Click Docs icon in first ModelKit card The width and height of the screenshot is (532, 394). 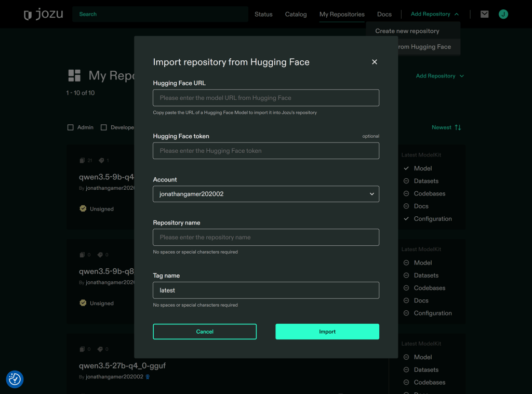(x=406, y=206)
